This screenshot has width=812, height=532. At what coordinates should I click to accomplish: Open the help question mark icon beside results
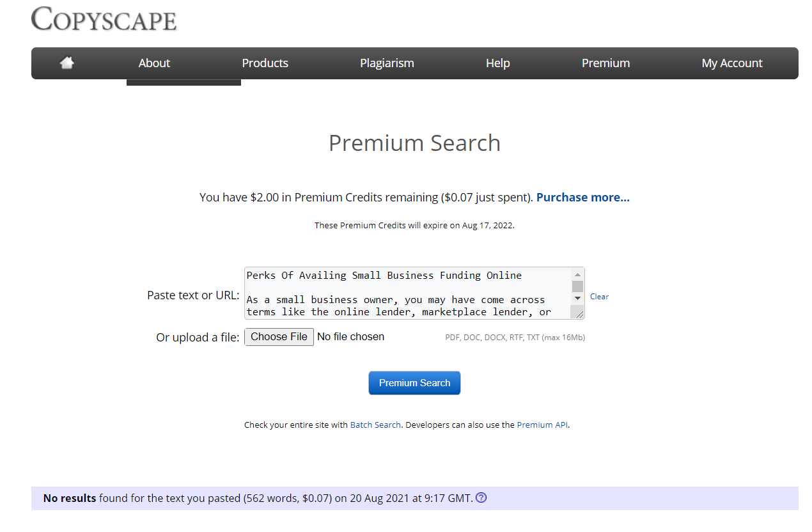481,497
